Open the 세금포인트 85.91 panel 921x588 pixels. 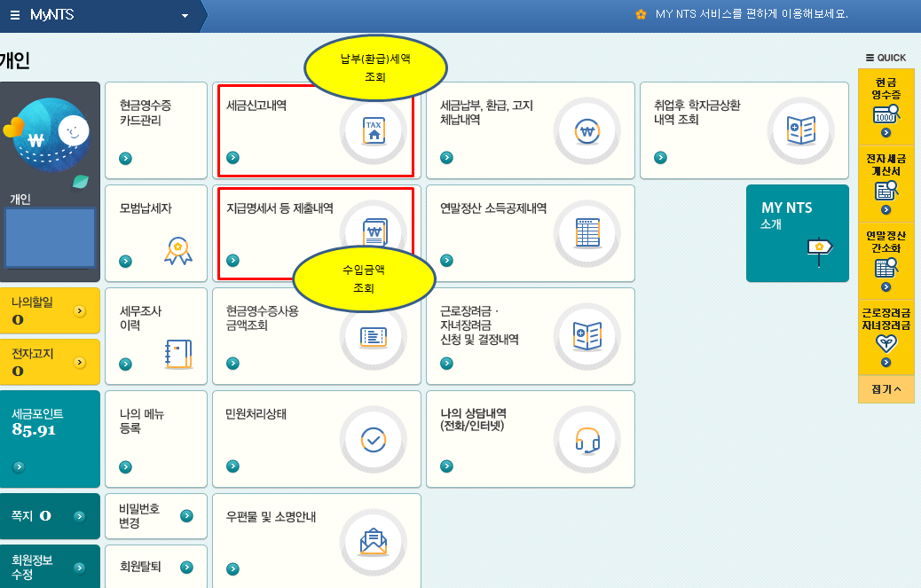pos(50,438)
